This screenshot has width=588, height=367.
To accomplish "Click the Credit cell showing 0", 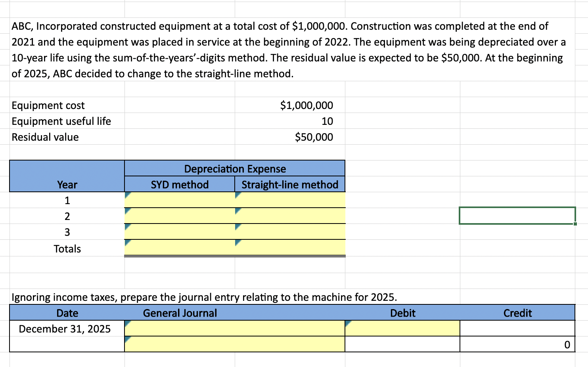I will 517,344.
